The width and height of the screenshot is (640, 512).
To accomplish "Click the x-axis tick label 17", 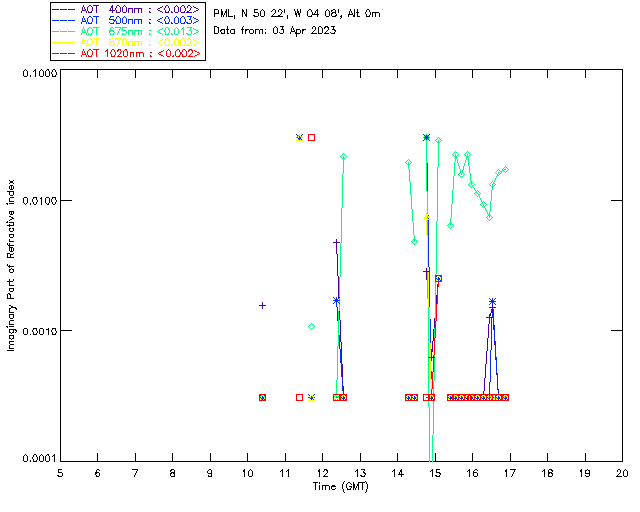I will 510,473.
